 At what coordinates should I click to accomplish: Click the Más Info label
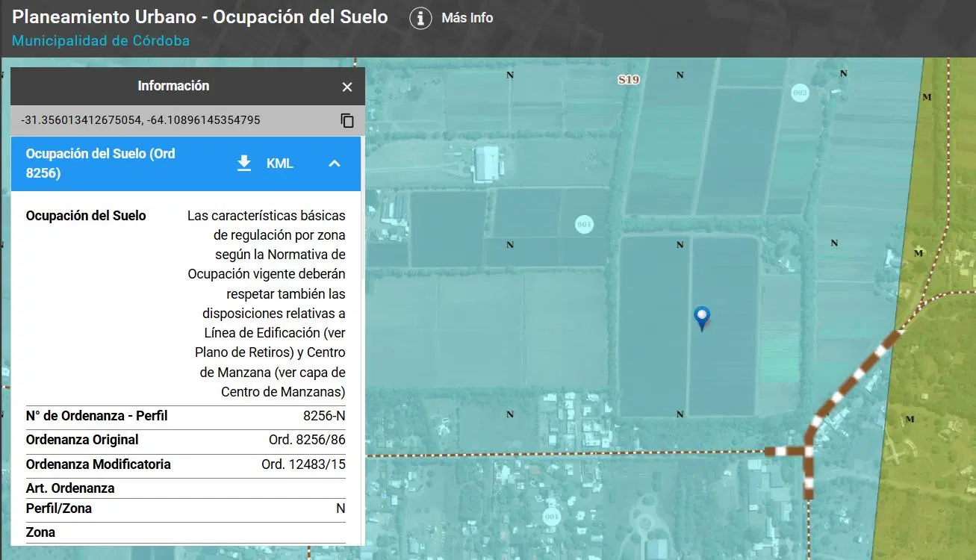point(467,18)
